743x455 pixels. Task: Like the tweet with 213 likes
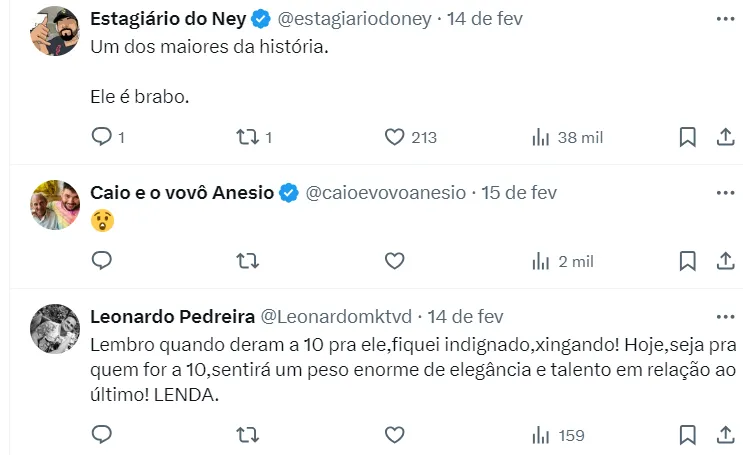point(395,137)
